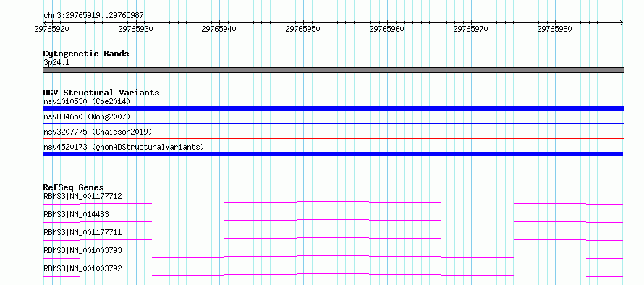Click ruler tick label 29765970
644x285 pixels.
[x=470, y=30]
